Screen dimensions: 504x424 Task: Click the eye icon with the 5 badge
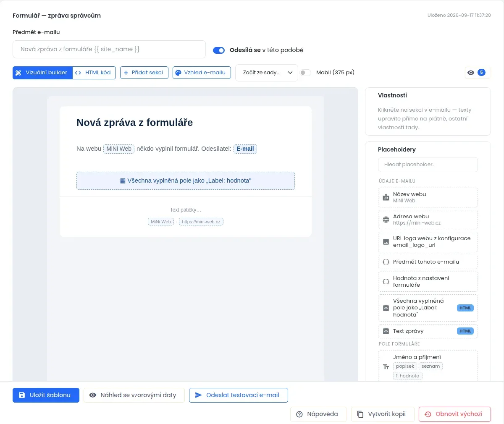(x=478, y=73)
